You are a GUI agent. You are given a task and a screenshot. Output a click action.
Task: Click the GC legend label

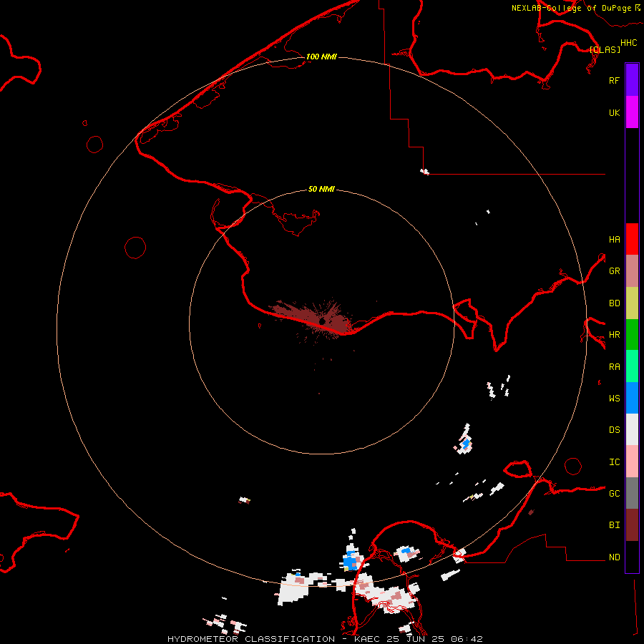click(x=614, y=493)
